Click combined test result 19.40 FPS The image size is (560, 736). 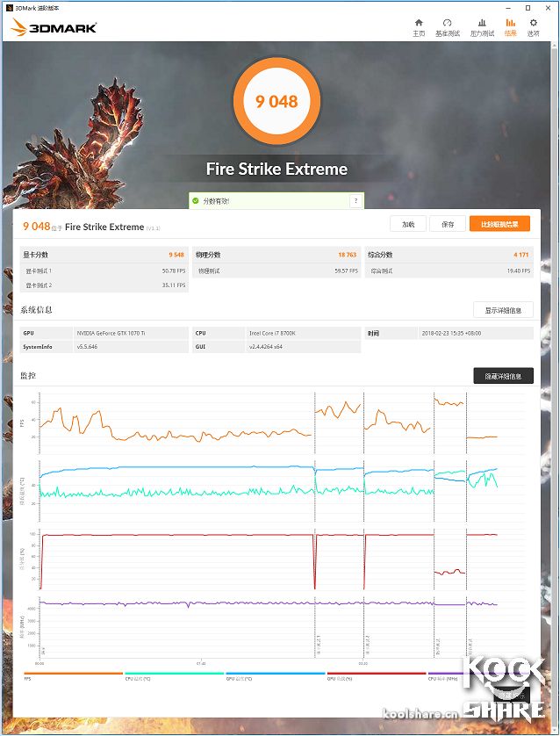pyautogui.click(x=518, y=271)
